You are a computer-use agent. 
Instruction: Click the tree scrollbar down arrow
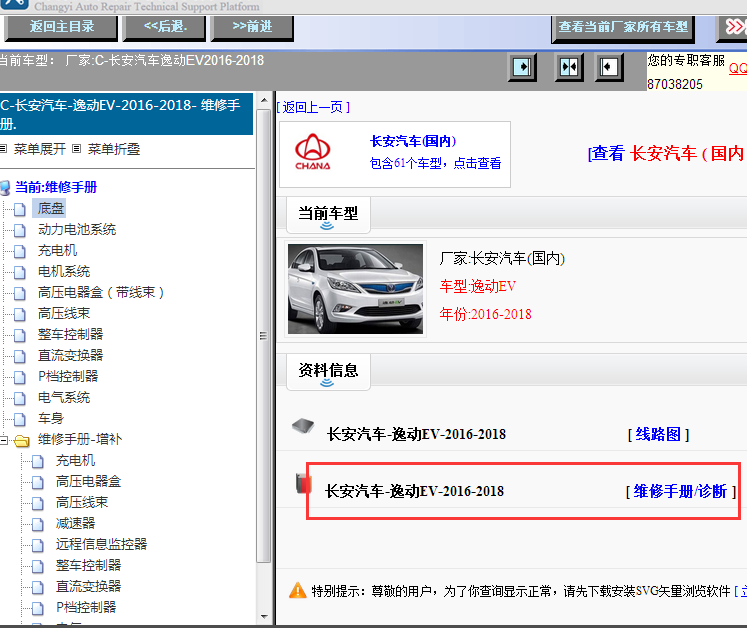click(x=263, y=617)
